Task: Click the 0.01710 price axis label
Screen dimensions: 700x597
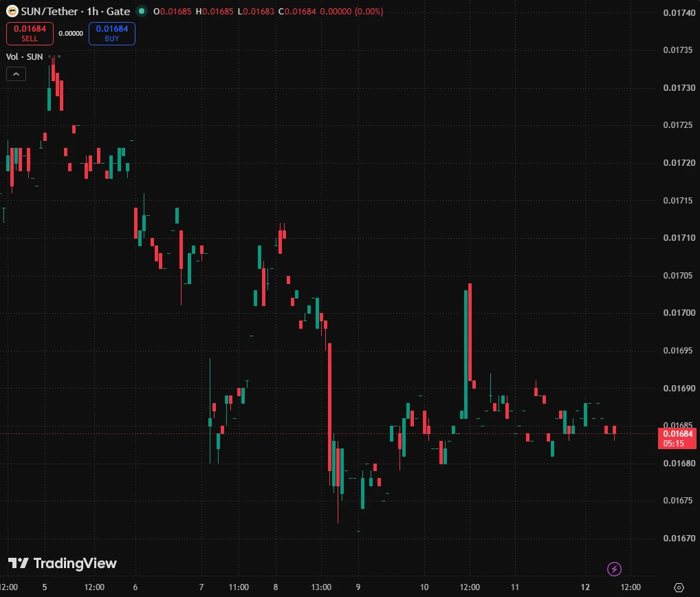Action: [x=679, y=238]
